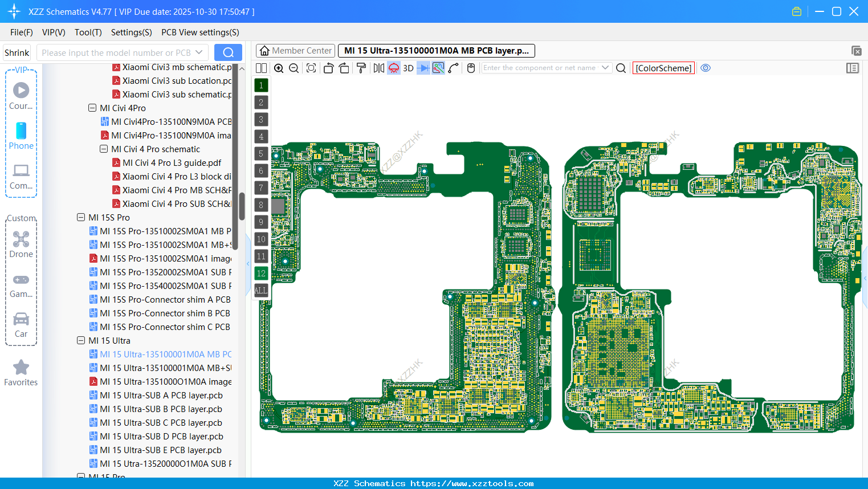Viewport: 868px width, 489px height.
Task: Click the Member Center button
Action: (295, 50)
